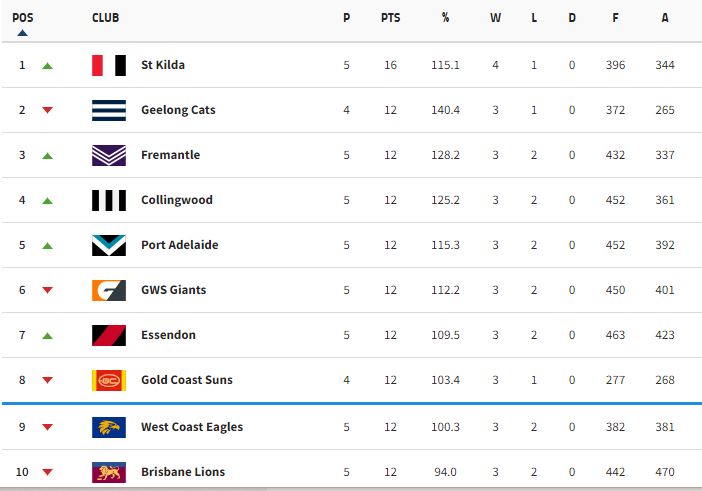Screen dimensions: 702x491
Task: Sort ladder by PTS column header
Action: tap(390, 18)
